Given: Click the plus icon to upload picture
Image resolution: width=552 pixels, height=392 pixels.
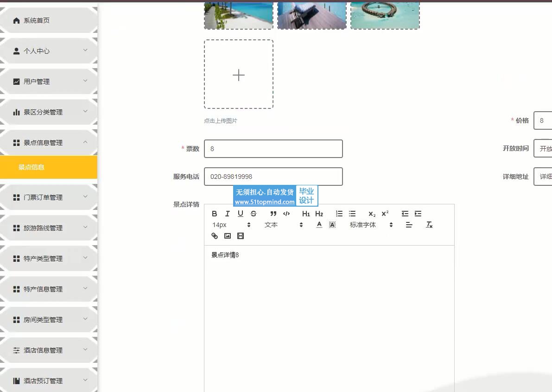Looking at the screenshot, I should tap(239, 75).
